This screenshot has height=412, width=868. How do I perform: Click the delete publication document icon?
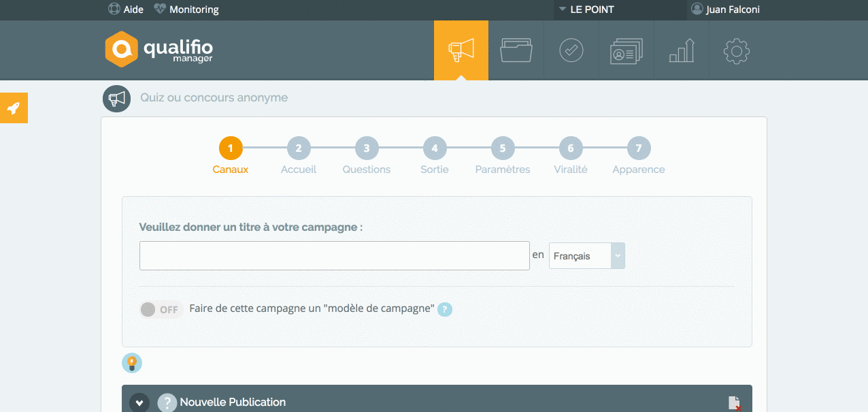(735, 403)
